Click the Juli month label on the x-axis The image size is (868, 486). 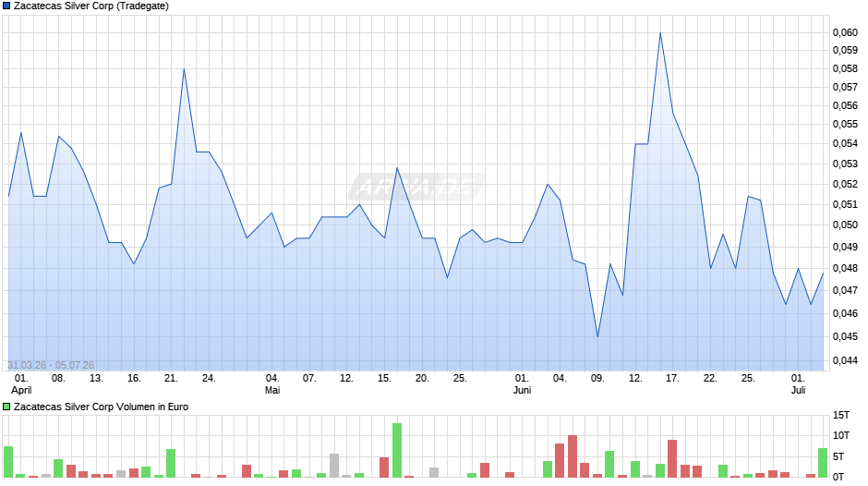point(798,390)
